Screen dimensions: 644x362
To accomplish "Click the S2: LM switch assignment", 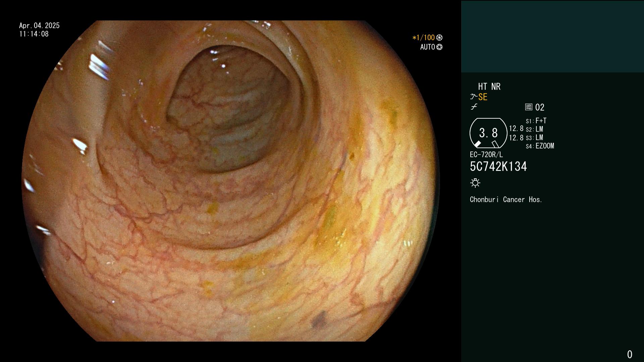I will pyautogui.click(x=535, y=129).
